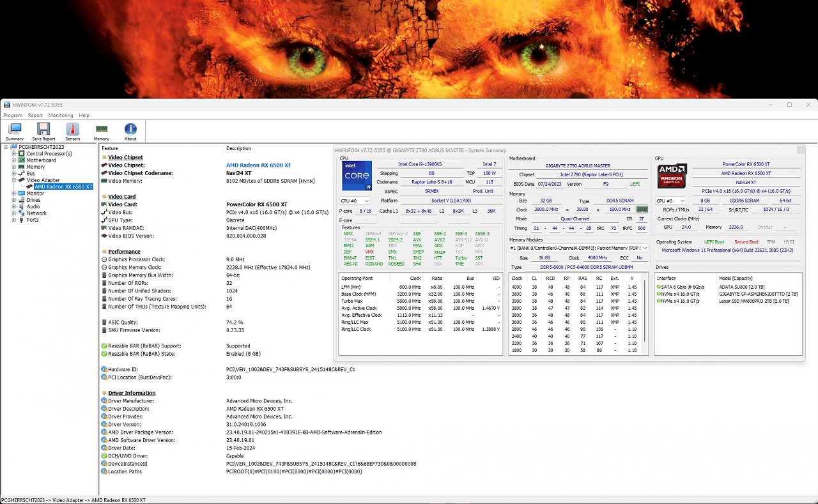Click the HWiNFO64 title bar app icon
Viewport: 818px width, 504px height.
(6, 105)
